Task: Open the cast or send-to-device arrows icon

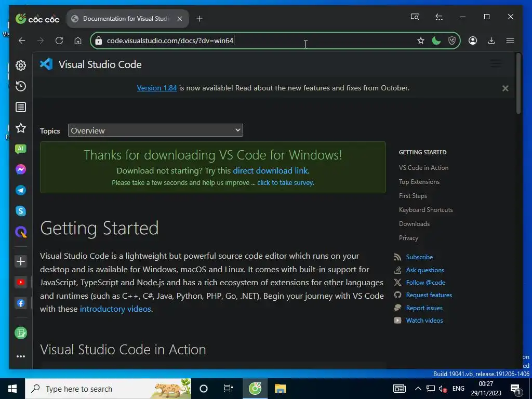Action: click(x=439, y=17)
